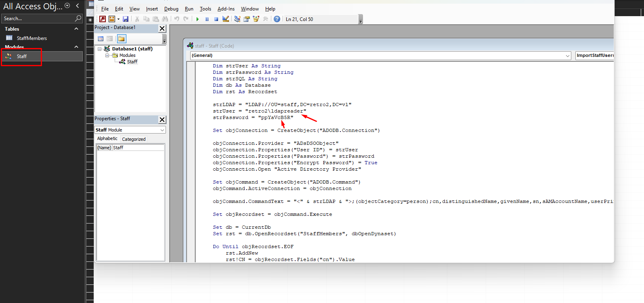Select Database1 (staff) project node
The height and width of the screenshot is (303, 644).
click(x=132, y=49)
